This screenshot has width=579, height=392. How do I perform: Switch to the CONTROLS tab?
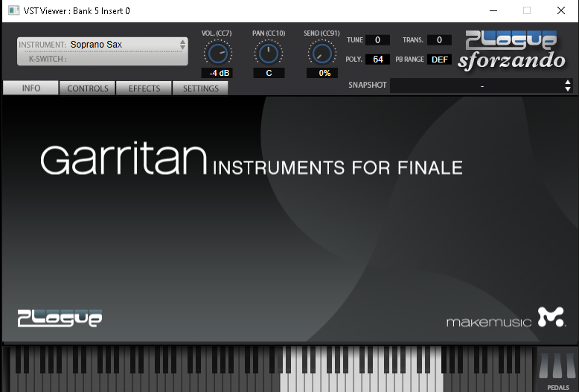(88, 89)
